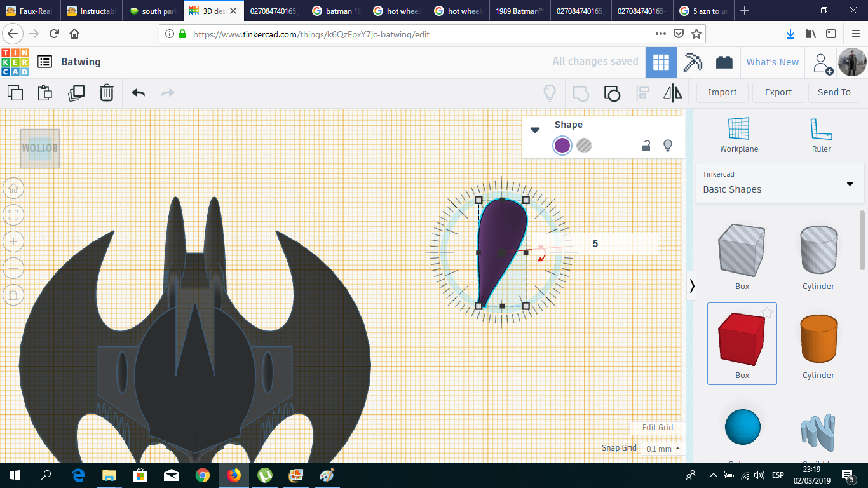Fit all shapes in view
The image size is (868, 488).
[13, 215]
